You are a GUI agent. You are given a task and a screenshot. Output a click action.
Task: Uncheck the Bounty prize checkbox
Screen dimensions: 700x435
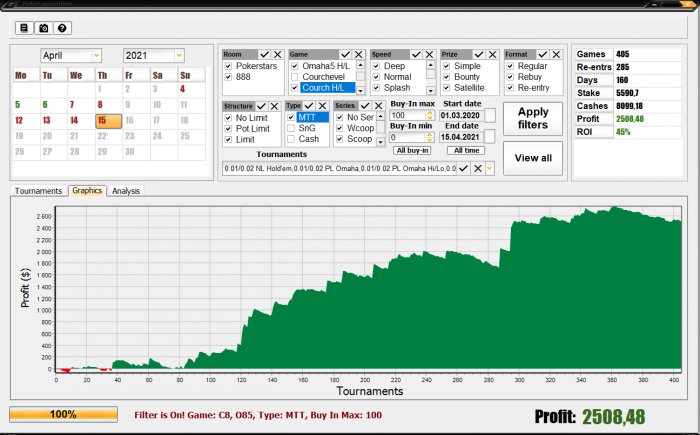pos(446,77)
